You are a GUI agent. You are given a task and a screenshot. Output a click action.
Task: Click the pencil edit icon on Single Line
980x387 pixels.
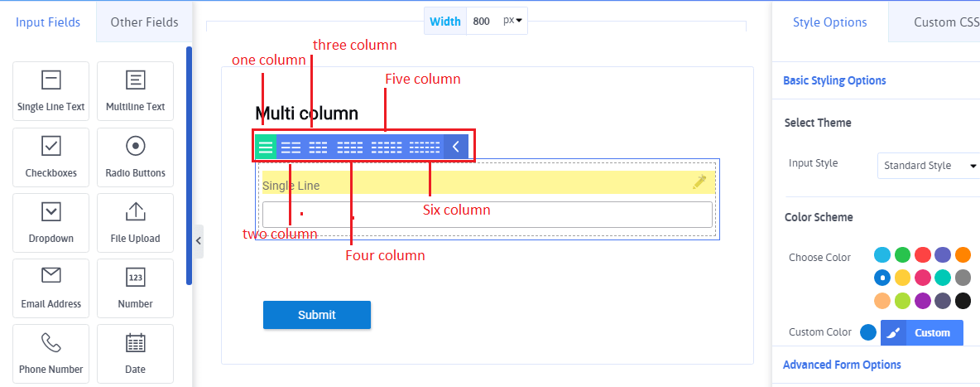(x=699, y=182)
